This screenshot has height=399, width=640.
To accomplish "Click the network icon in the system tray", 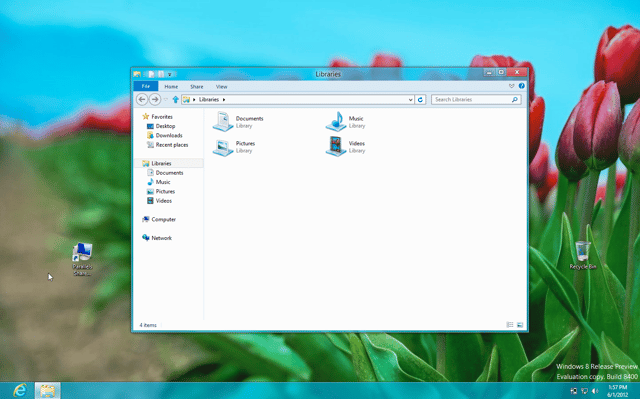I will pos(584,391).
